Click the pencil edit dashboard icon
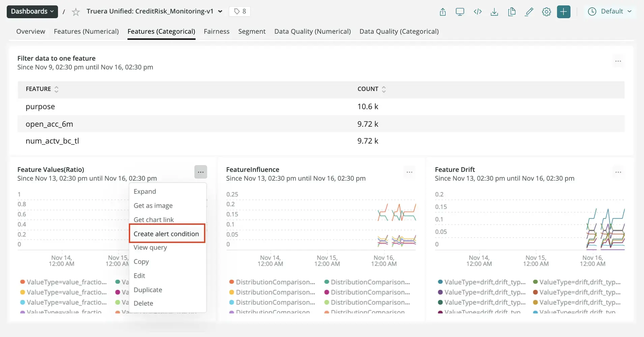 [529, 12]
